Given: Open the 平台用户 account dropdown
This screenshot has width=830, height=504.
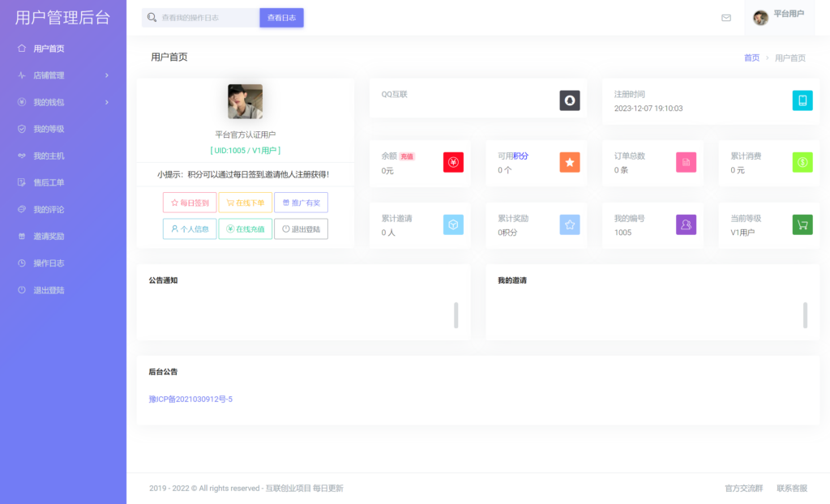Looking at the screenshot, I should pyautogui.click(x=779, y=18).
